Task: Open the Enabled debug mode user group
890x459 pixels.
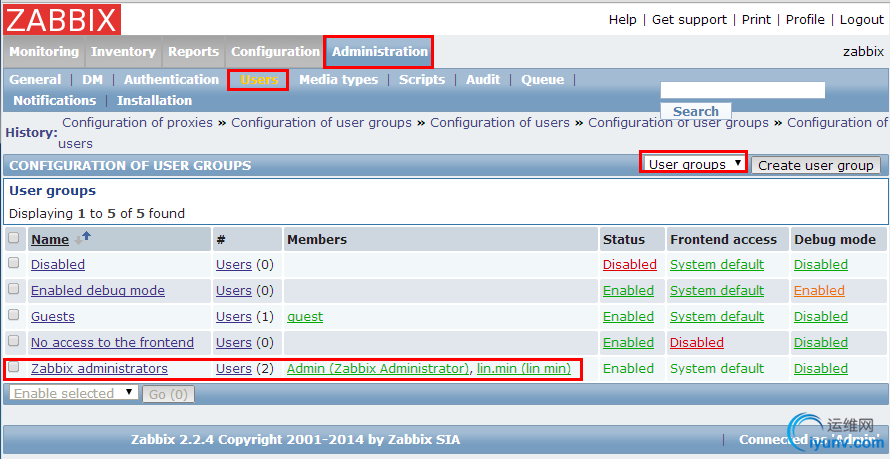Action: coord(98,290)
